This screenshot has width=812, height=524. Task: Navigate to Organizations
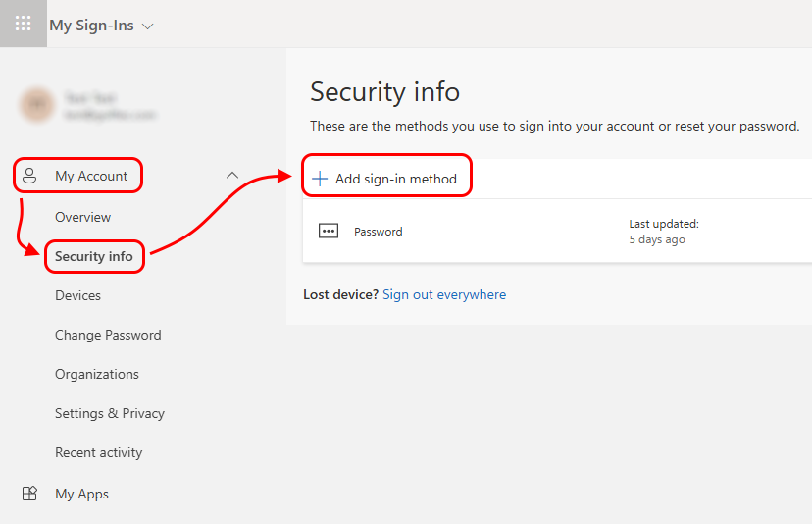[96, 374]
